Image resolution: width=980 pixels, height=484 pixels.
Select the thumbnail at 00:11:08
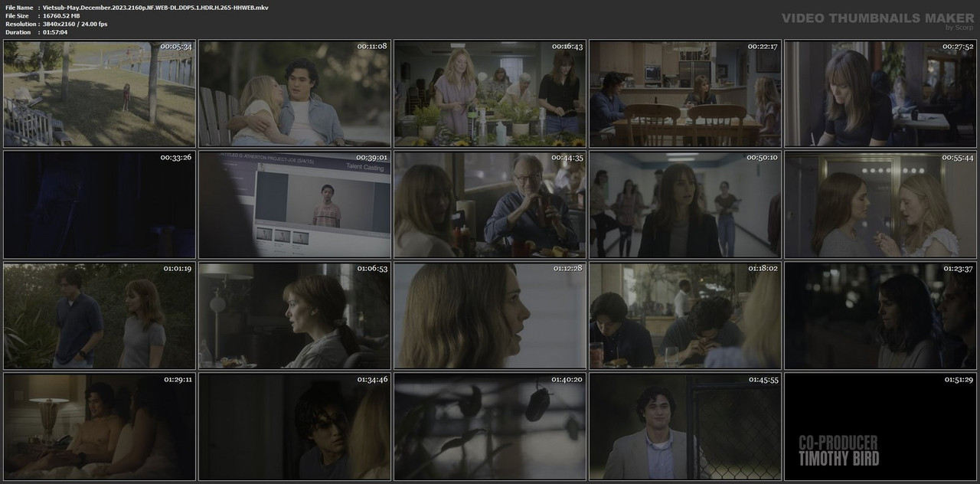pos(295,93)
